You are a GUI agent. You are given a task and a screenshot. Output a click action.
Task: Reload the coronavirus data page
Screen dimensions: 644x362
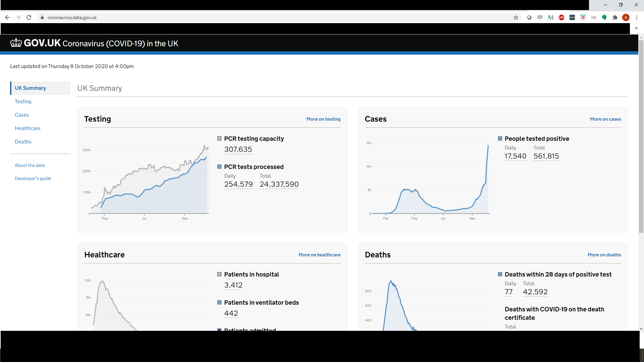click(29, 17)
